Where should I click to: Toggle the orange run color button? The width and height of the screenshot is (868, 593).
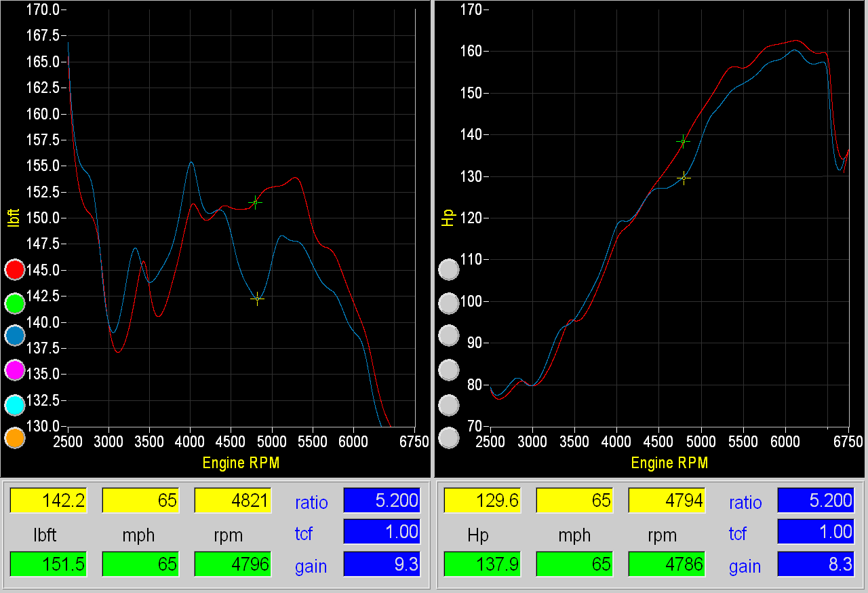(15, 438)
